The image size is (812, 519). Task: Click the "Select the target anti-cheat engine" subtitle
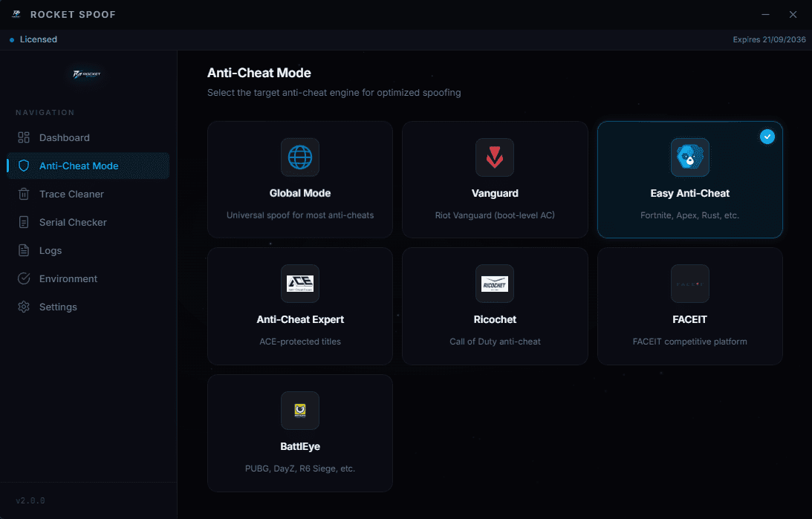tap(334, 93)
